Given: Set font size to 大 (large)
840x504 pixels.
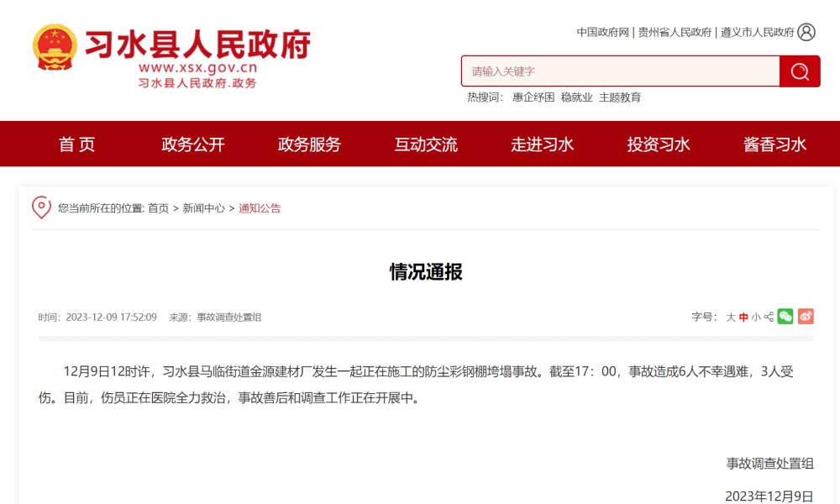Looking at the screenshot, I should 731,318.
